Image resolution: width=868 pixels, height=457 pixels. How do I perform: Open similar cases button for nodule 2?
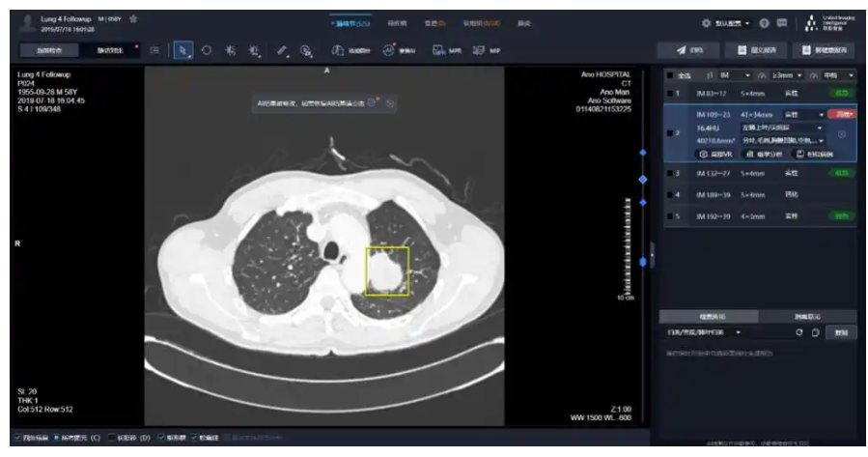[x=814, y=154]
